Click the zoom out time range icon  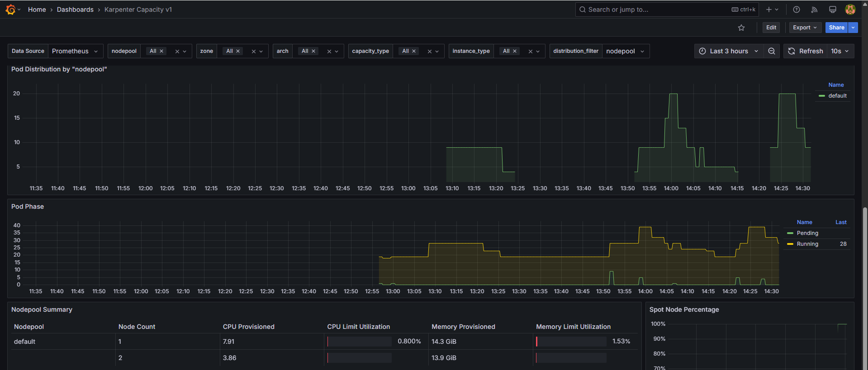coord(772,51)
